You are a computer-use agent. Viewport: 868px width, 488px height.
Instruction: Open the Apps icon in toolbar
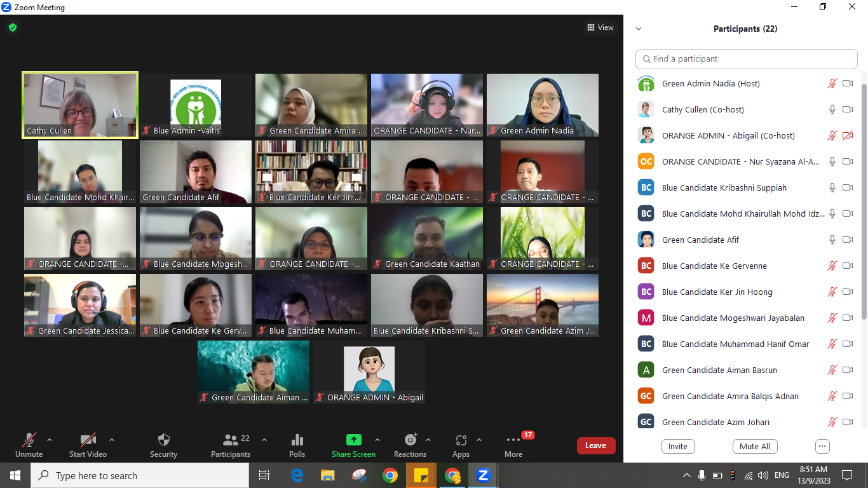461,440
